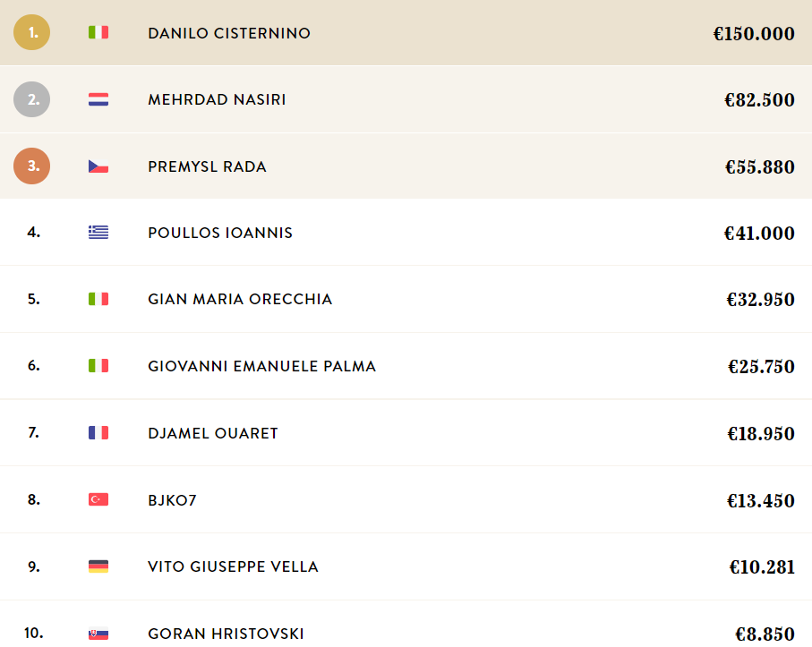Select player name Danilo Cisternino
Image resolution: width=812 pixels, height=647 pixels.
(x=229, y=33)
